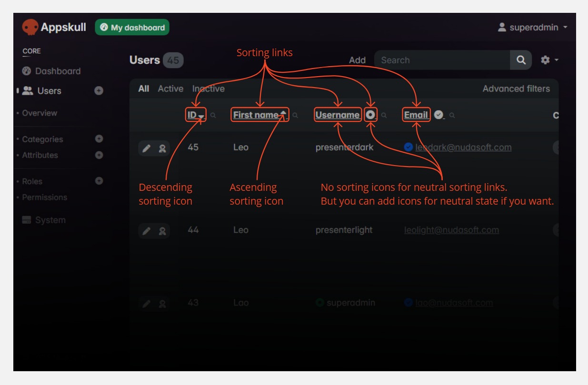Click the presenterlight username cell
588x385 pixels.
[344, 230]
